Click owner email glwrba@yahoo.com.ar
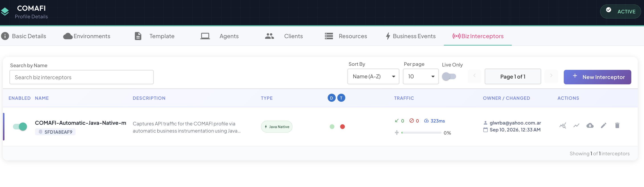Screen dimensions: 644x187 [515, 123]
